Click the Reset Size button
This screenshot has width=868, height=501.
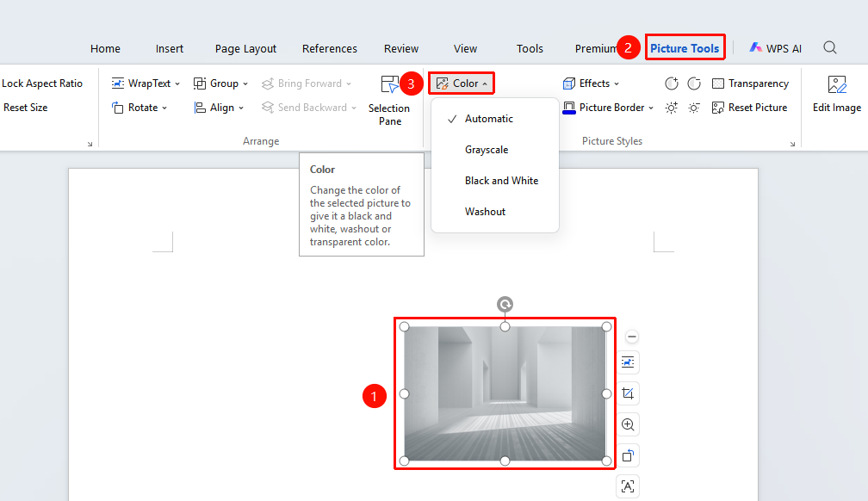tap(26, 108)
